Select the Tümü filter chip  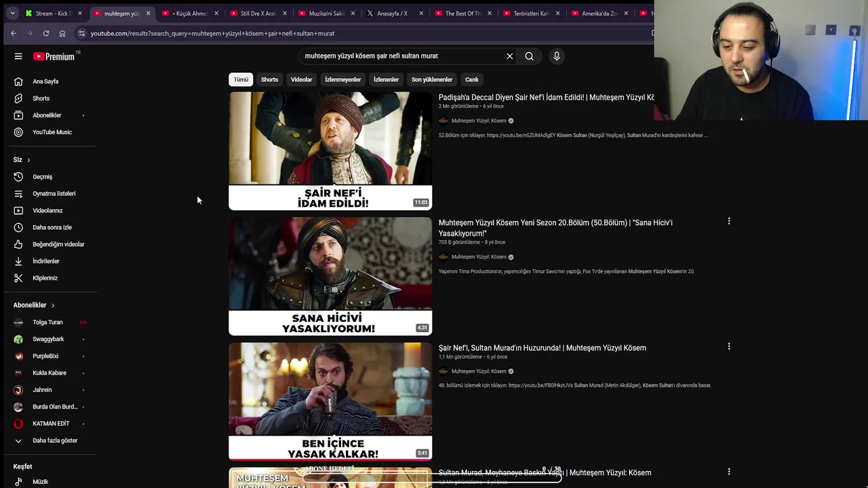241,80
